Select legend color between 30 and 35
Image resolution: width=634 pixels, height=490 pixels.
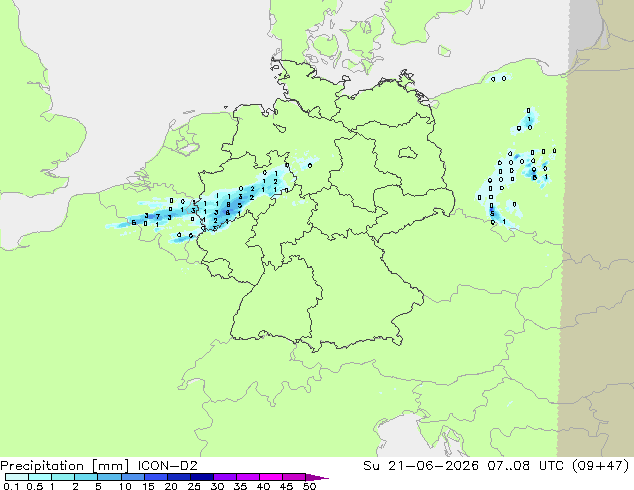pyautogui.click(x=225, y=477)
